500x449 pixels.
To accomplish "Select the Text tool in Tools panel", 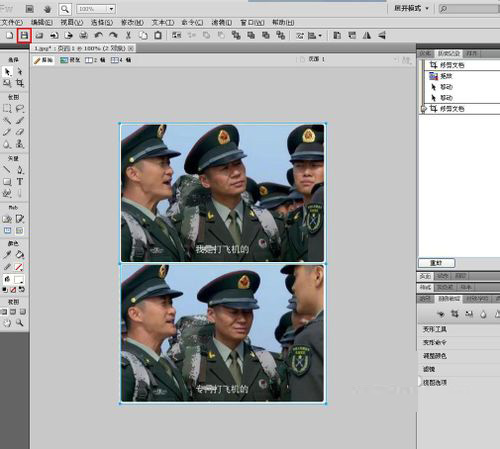I will (x=20, y=181).
